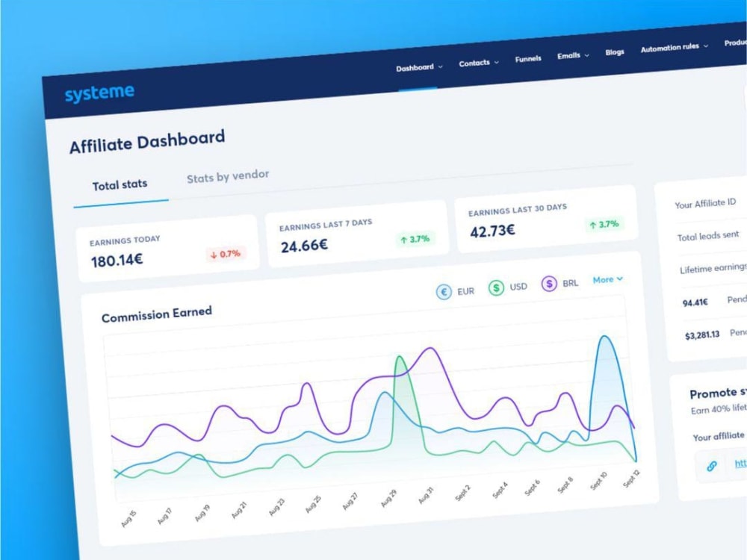
Task: Click the Aug 29 axis label
Action: pos(388,497)
